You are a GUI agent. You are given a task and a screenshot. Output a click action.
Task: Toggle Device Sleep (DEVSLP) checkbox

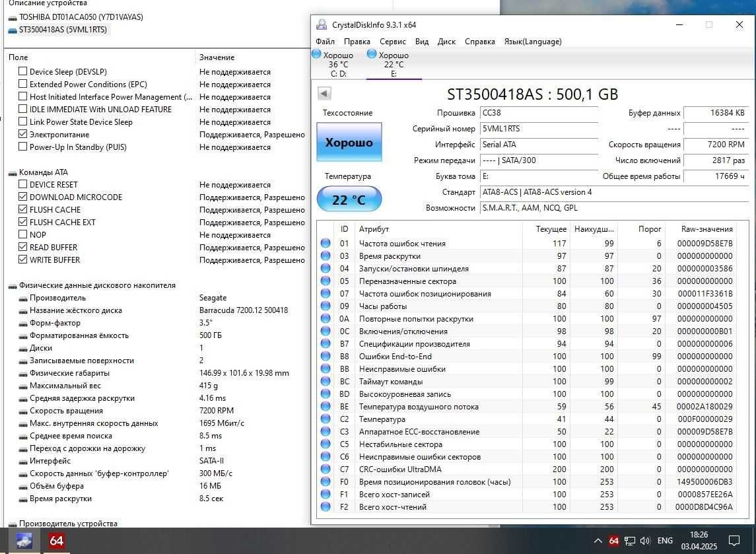coord(22,71)
